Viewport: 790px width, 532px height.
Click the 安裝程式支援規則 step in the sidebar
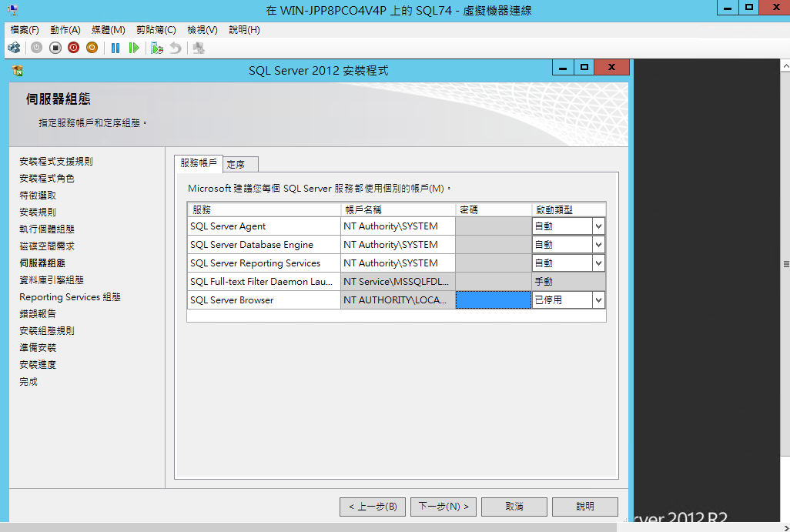tap(56, 161)
